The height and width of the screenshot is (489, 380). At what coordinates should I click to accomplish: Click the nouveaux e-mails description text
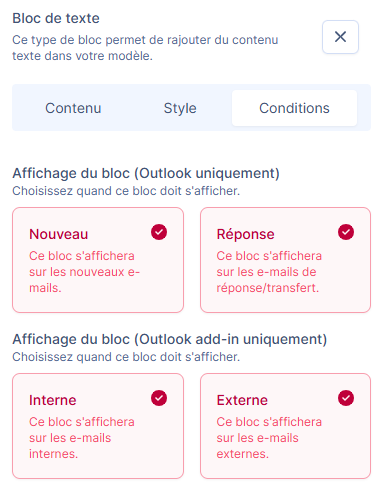(x=85, y=272)
